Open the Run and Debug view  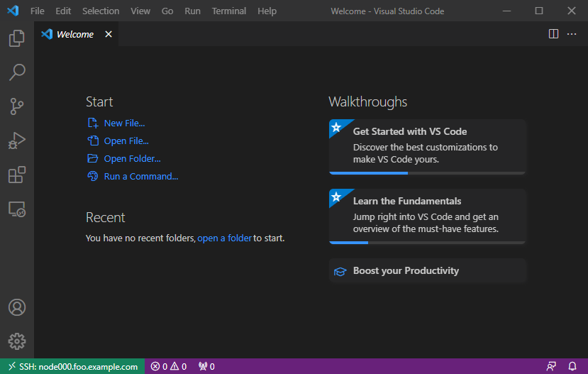17,141
